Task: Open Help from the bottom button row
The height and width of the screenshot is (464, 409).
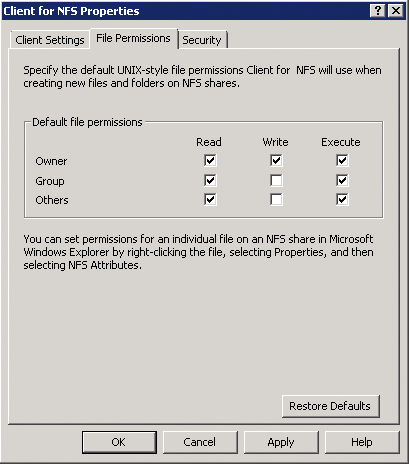Action: (x=362, y=442)
